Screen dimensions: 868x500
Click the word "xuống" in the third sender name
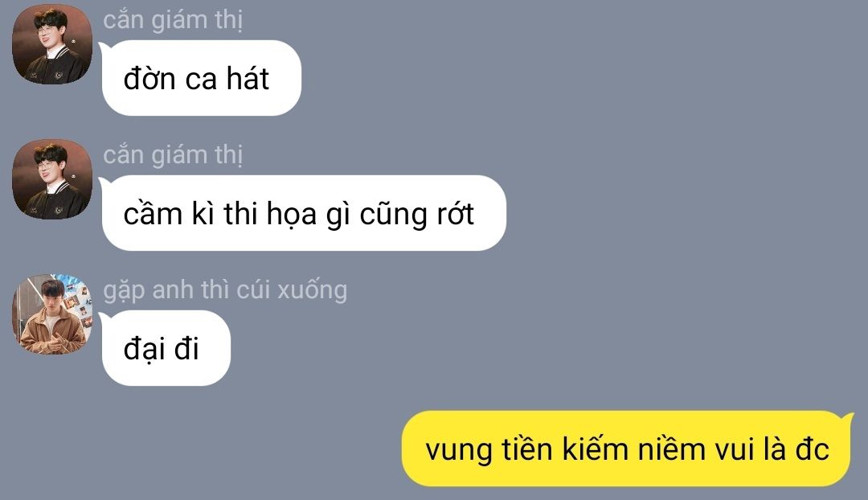(x=312, y=291)
